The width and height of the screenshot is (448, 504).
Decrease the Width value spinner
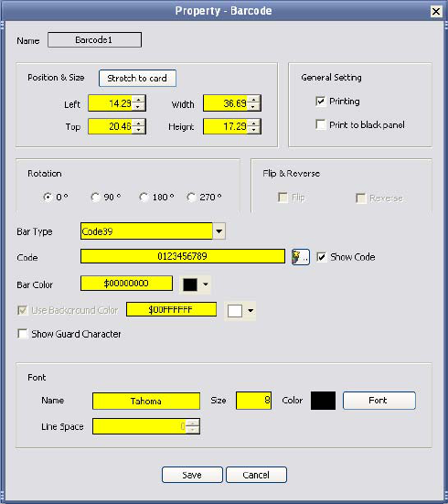coord(254,107)
